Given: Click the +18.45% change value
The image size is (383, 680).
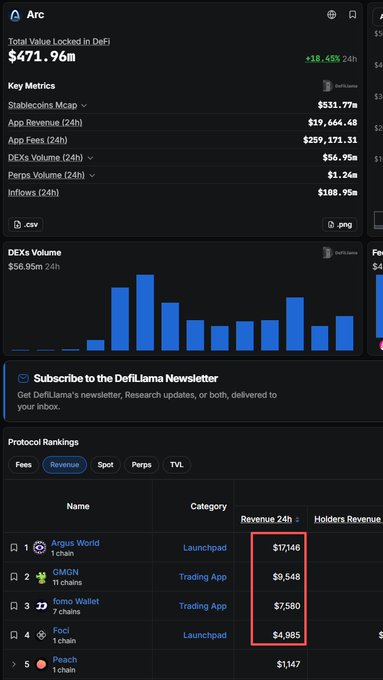Looking at the screenshot, I should (323, 59).
